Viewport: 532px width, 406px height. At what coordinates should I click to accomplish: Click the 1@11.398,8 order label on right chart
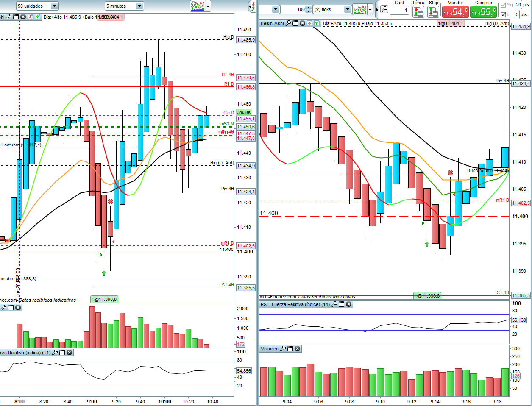tap(427, 296)
